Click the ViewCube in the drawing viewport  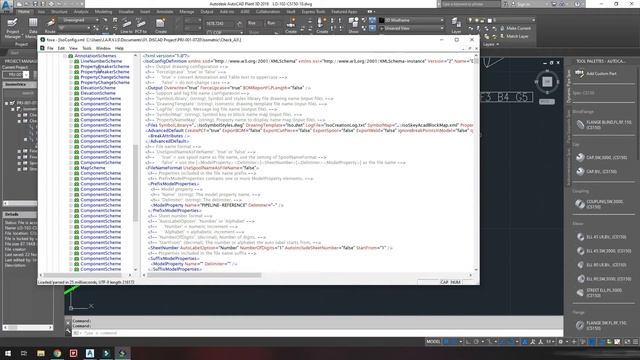[x=547, y=82]
